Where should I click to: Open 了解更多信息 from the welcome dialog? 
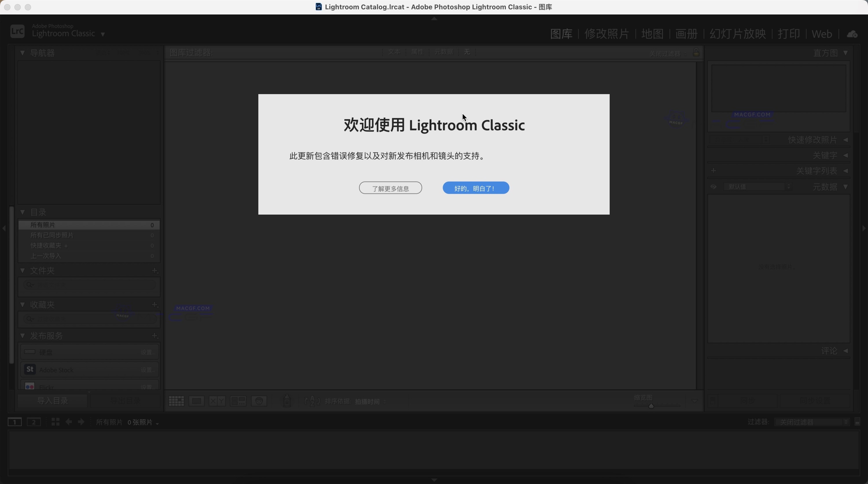pyautogui.click(x=390, y=188)
